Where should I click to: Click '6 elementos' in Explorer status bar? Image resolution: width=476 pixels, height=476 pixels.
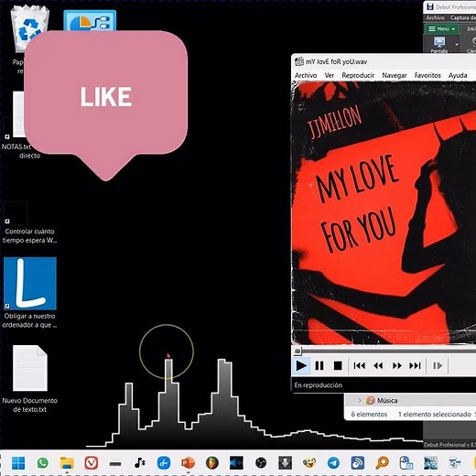(369, 414)
